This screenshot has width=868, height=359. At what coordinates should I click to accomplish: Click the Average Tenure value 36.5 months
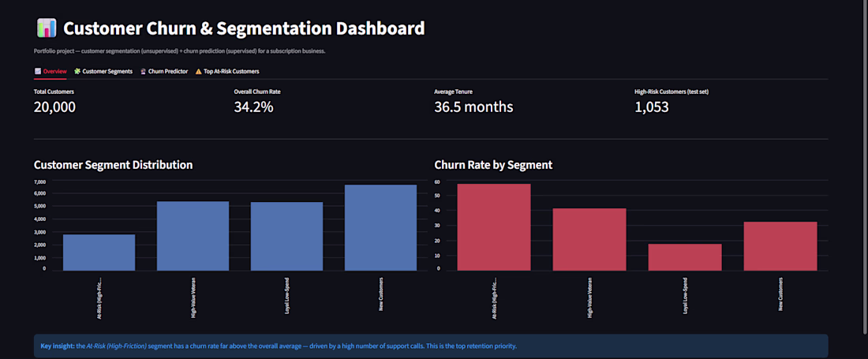coord(473,107)
